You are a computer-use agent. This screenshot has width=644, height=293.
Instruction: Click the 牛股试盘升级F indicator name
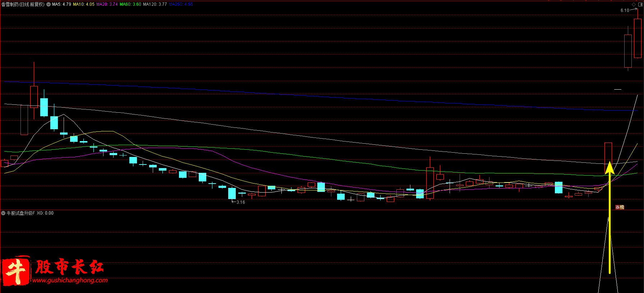pos(21,213)
